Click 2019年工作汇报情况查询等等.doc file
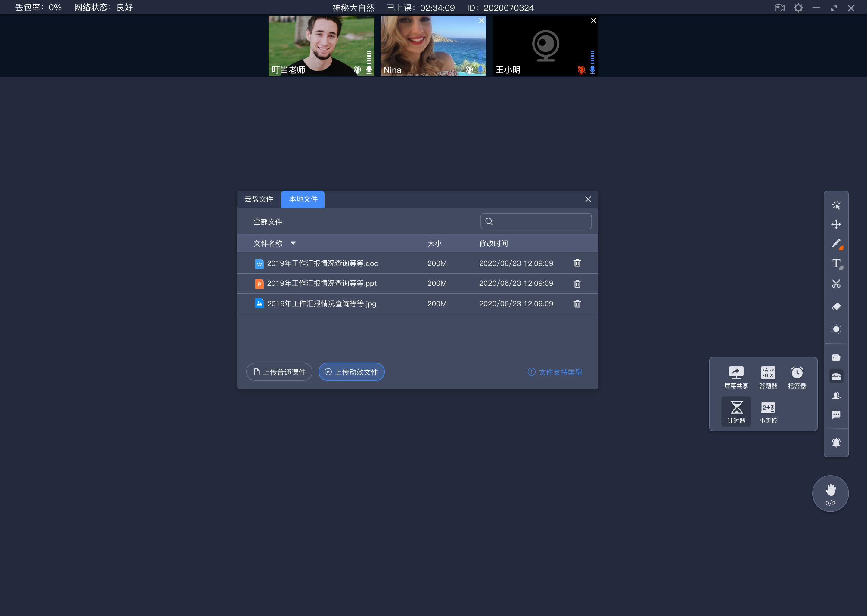867x616 pixels. [x=323, y=263]
